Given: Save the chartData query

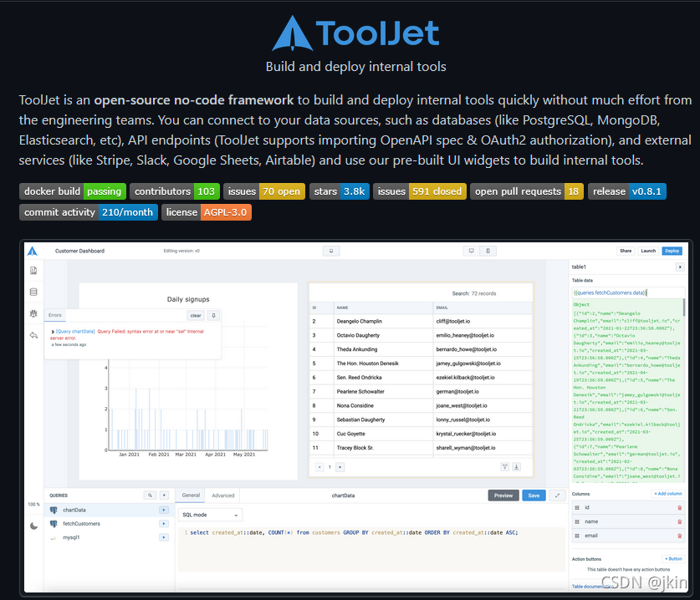Looking at the screenshot, I should coord(534,496).
